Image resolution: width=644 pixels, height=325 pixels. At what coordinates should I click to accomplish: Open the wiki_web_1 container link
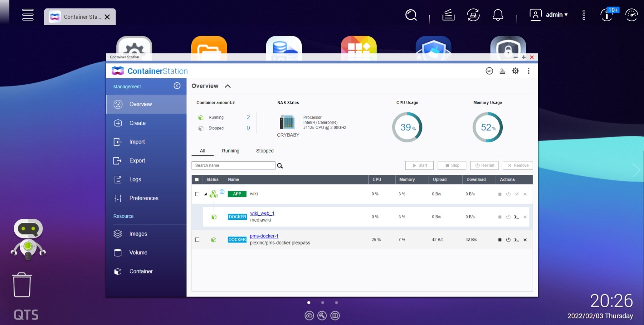[262, 213]
